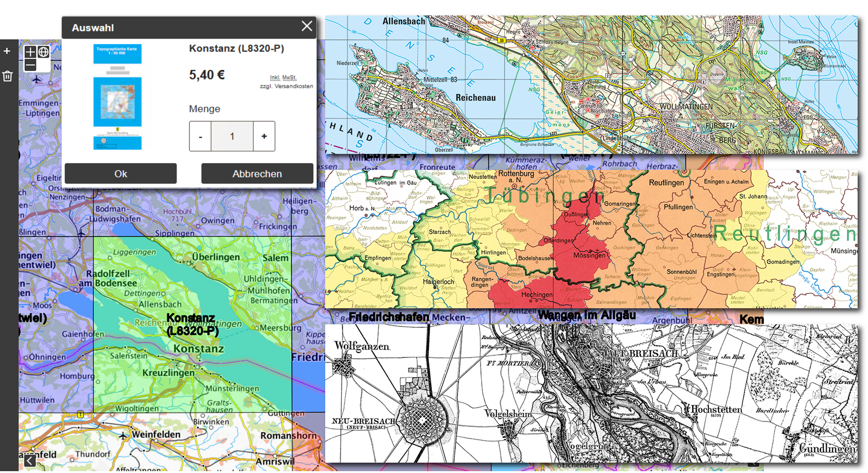Open the historic Alt-Breisach map image
868x473 pixels.
[x=591, y=393]
